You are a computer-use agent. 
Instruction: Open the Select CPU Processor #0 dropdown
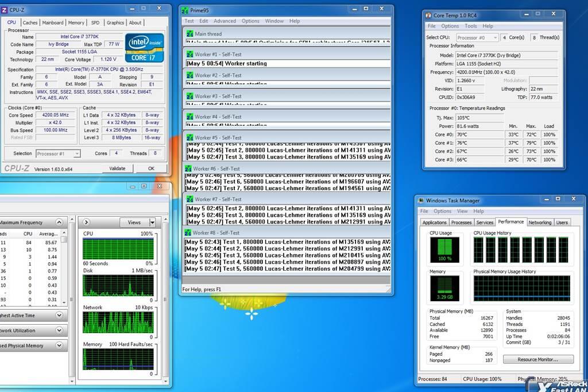coord(496,37)
